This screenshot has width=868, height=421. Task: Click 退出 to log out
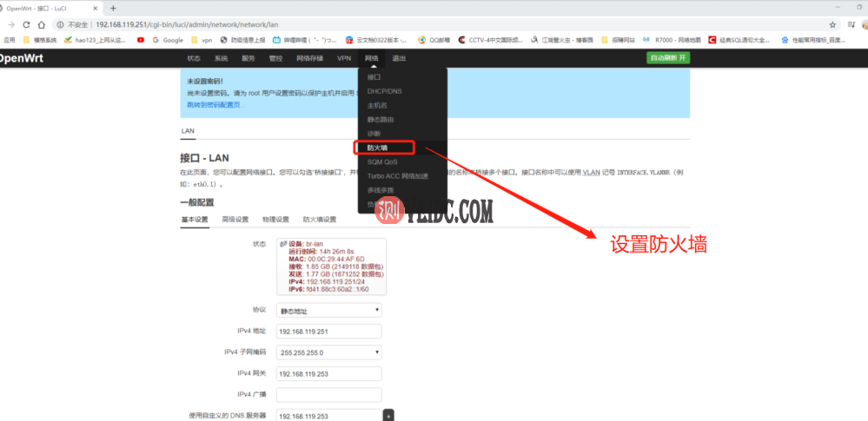pyautogui.click(x=399, y=58)
